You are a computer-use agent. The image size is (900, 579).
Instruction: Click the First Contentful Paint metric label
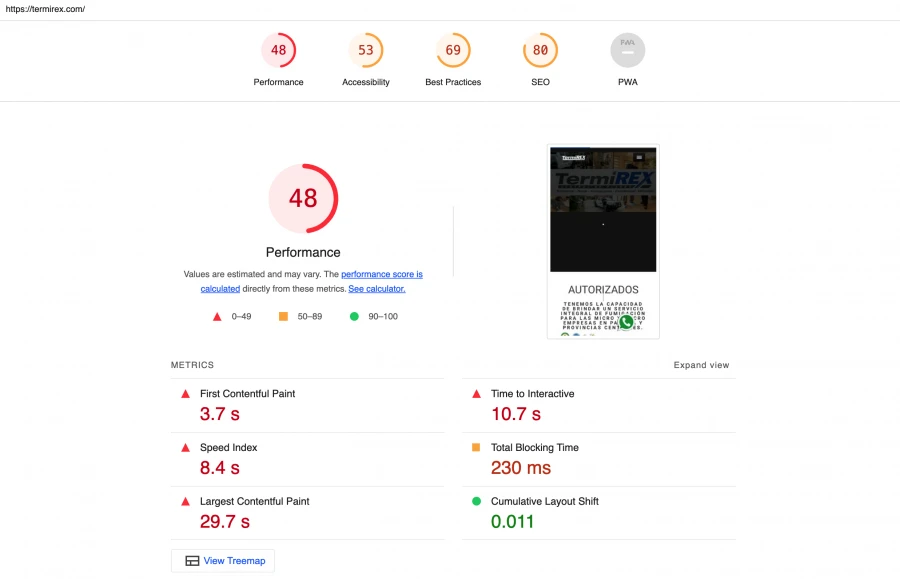click(x=247, y=394)
